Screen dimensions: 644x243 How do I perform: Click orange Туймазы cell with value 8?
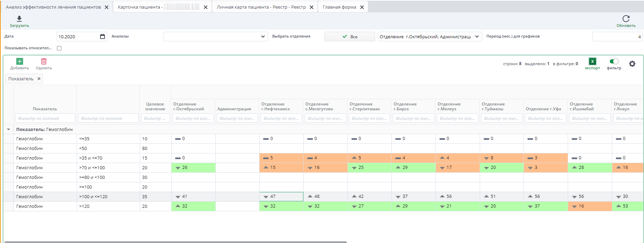pos(501,158)
